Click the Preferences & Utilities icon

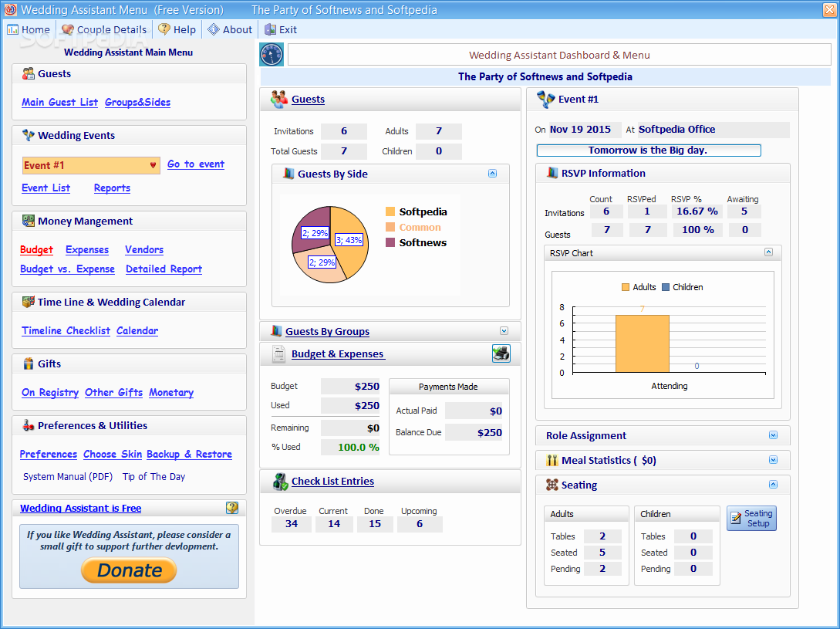point(29,425)
